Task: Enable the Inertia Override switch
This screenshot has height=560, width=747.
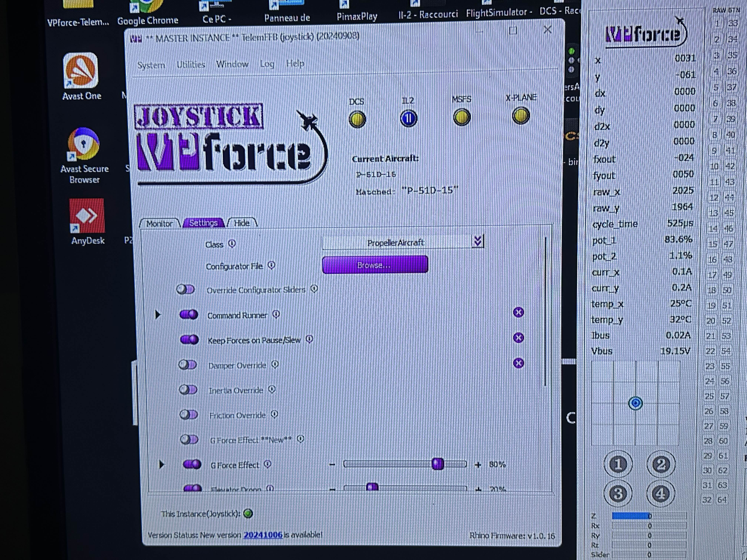Action: coord(188,390)
